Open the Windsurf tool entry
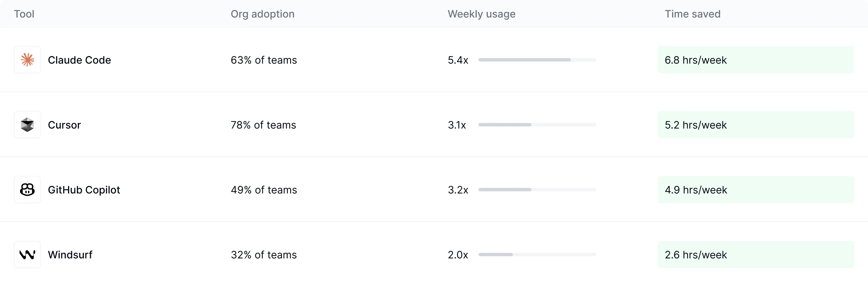 pos(70,255)
